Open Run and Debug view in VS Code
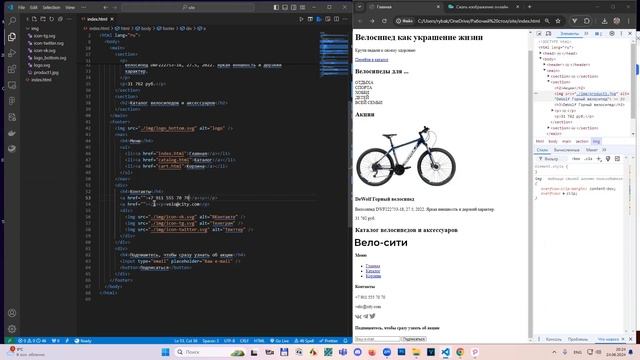 point(12,53)
